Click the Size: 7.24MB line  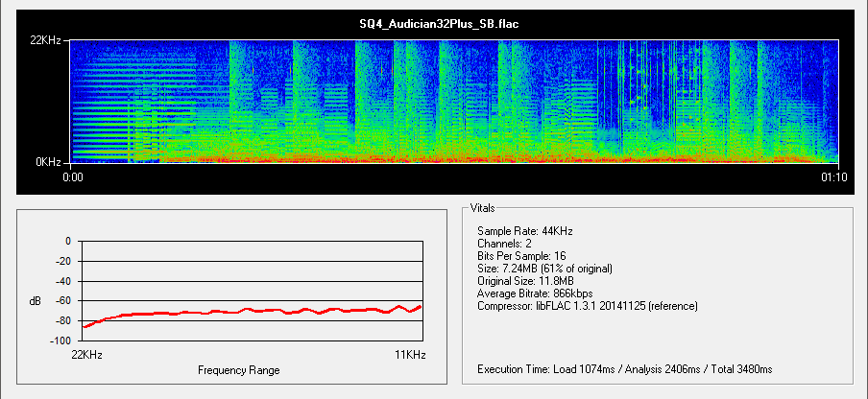544,269
